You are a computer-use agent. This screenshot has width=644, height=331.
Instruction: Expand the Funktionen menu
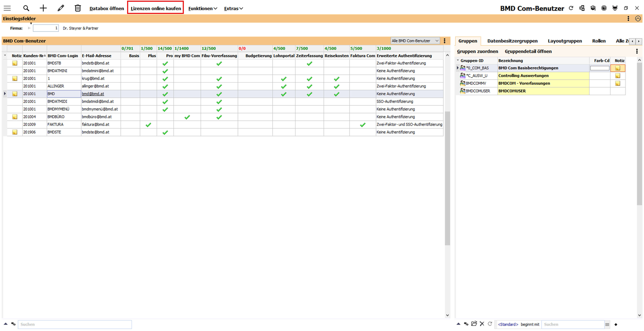203,8
